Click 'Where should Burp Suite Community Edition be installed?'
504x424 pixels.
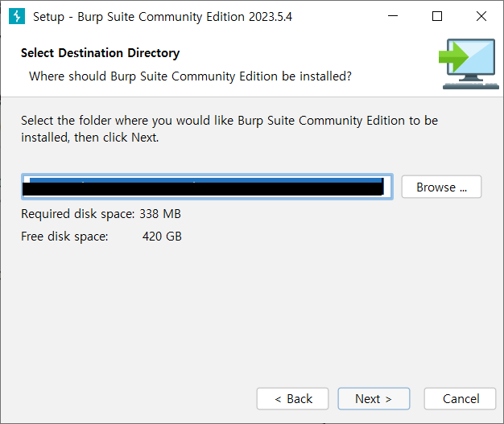click(x=190, y=76)
